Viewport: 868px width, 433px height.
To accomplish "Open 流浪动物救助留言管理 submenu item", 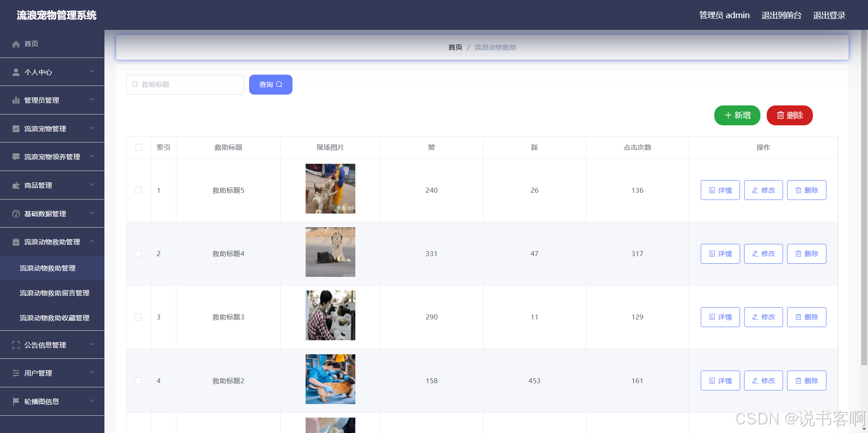I will 52,293.
